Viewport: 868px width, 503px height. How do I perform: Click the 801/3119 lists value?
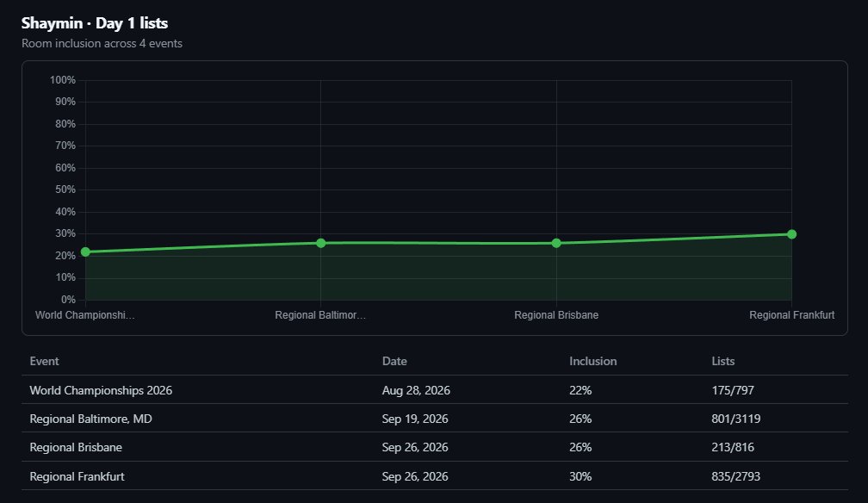(735, 419)
